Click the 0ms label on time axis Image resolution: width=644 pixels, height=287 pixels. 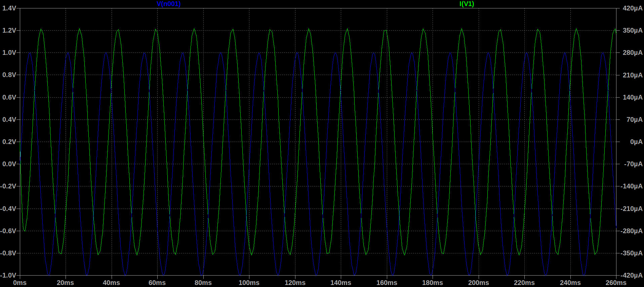(20, 283)
